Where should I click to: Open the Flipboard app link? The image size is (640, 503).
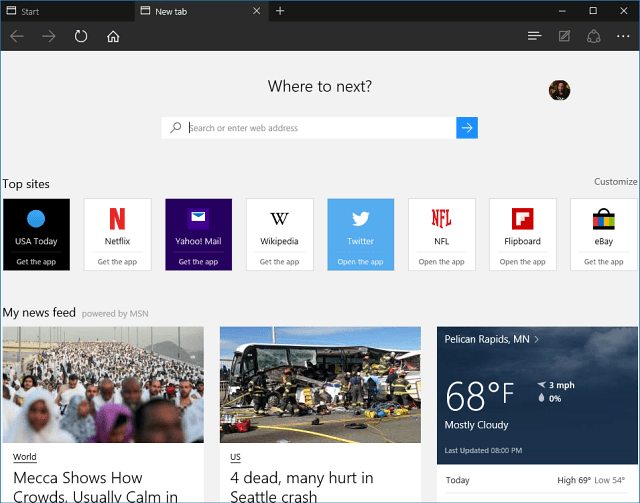coord(522,262)
